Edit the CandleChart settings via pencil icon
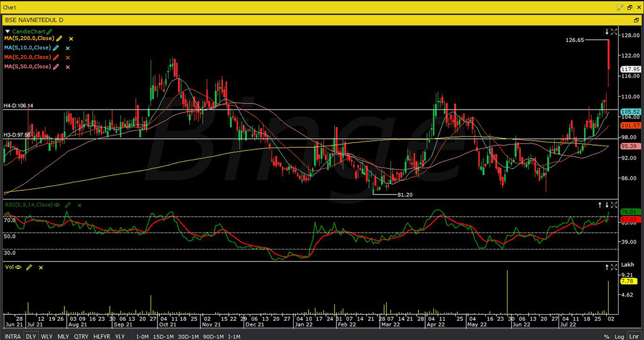Screen dimensions: 644x340 pos(50,31)
